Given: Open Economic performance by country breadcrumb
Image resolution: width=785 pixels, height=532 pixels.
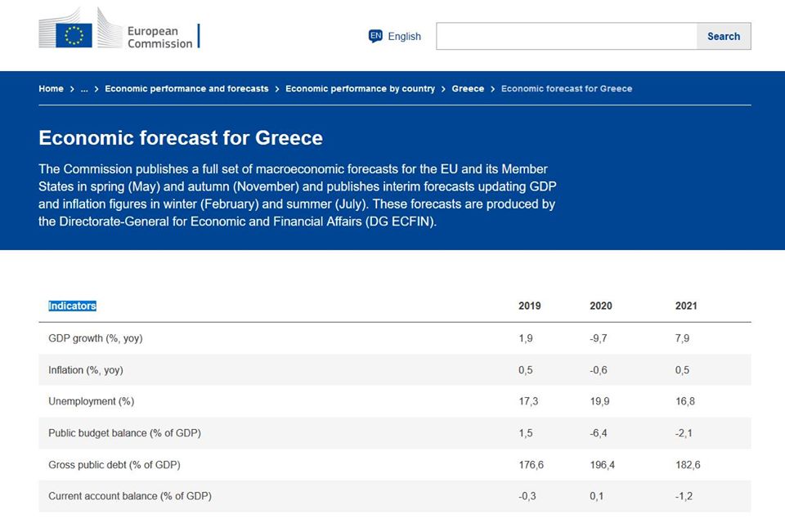Looking at the screenshot, I should pos(360,88).
